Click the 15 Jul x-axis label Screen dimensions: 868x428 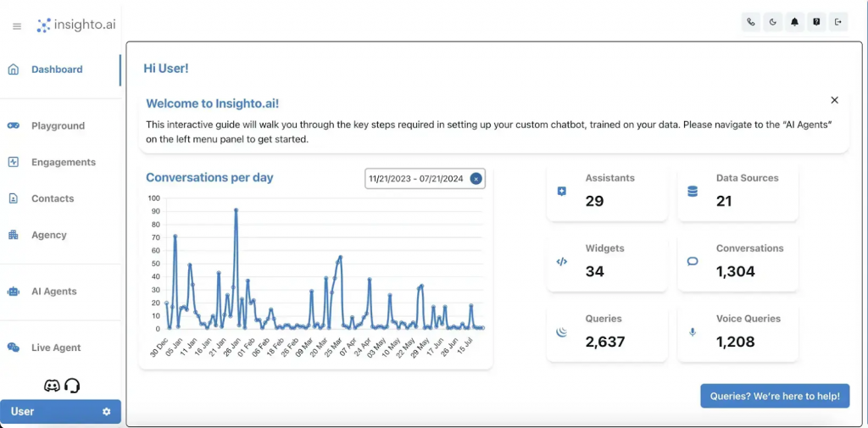[465, 345]
